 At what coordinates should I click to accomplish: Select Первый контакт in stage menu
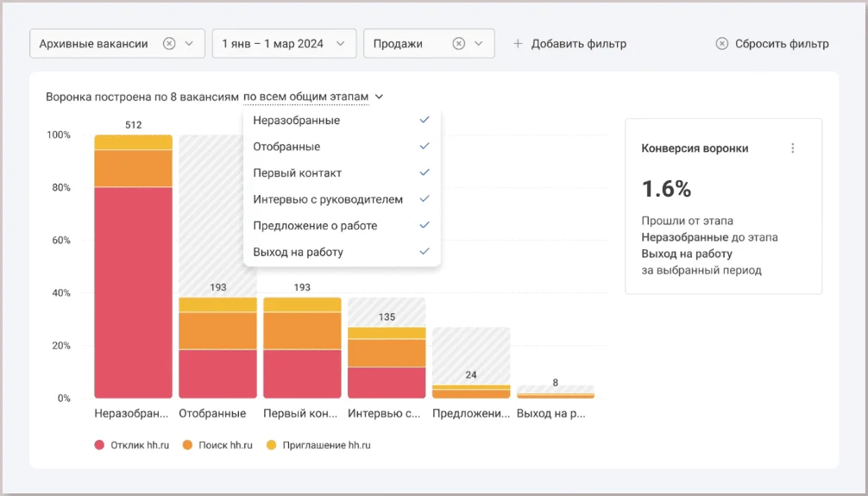298,173
